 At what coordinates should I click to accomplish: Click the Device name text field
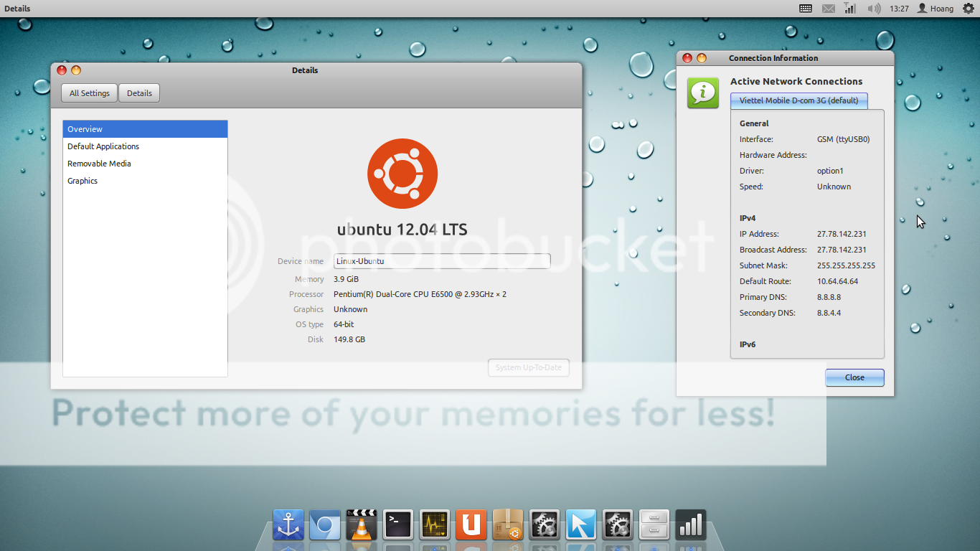[442, 261]
